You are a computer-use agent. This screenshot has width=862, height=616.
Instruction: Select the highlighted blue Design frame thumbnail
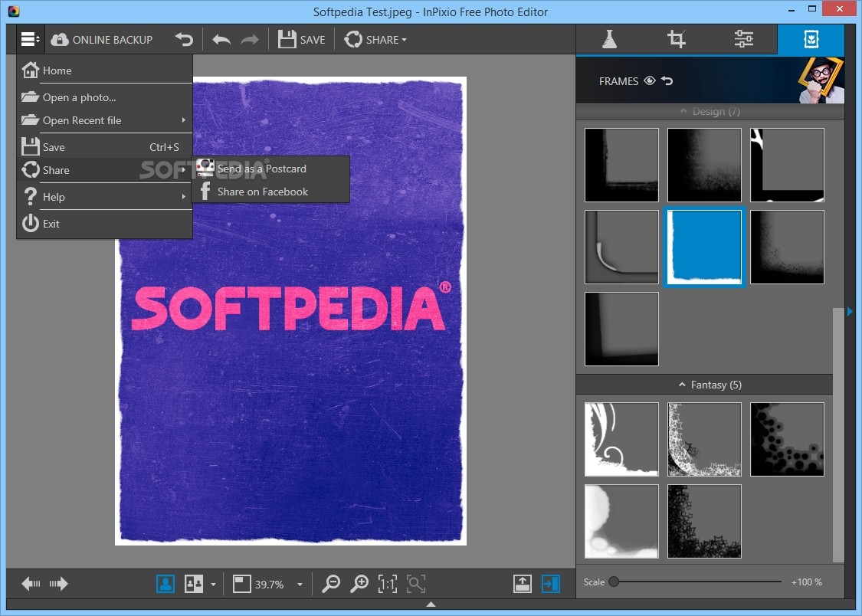tap(704, 247)
